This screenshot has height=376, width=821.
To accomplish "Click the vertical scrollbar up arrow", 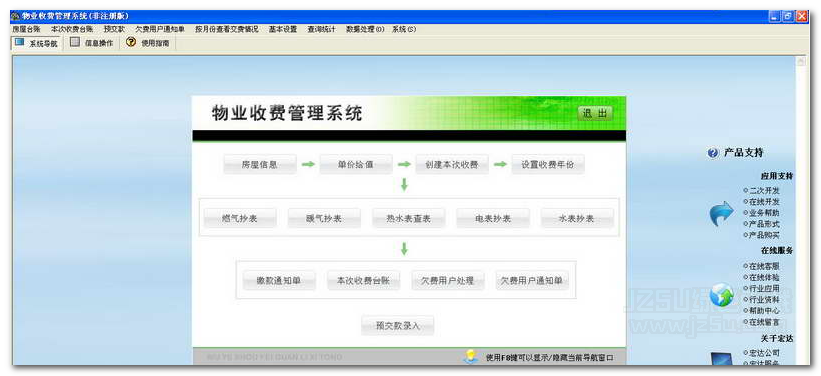I will point(801,61).
